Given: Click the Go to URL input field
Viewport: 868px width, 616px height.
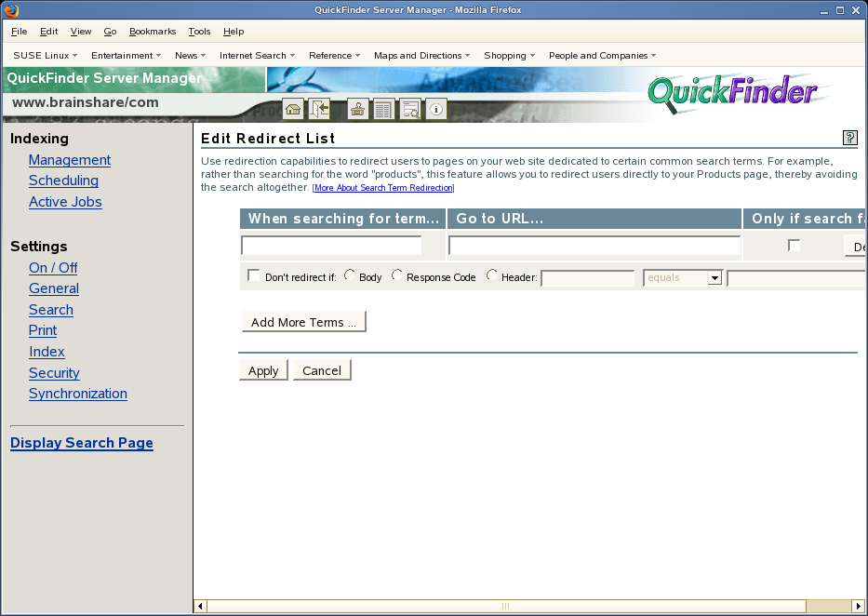Looking at the screenshot, I should point(594,245).
